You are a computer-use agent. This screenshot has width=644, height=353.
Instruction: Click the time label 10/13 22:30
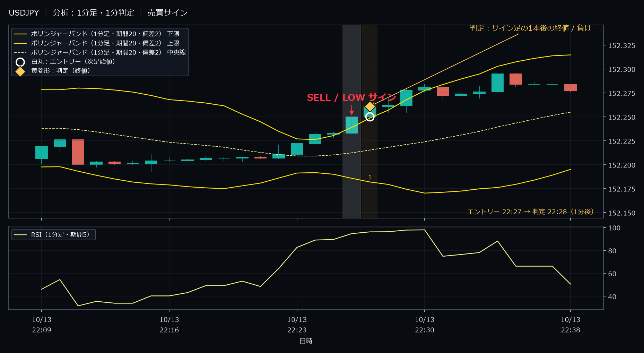pos(425,325)
